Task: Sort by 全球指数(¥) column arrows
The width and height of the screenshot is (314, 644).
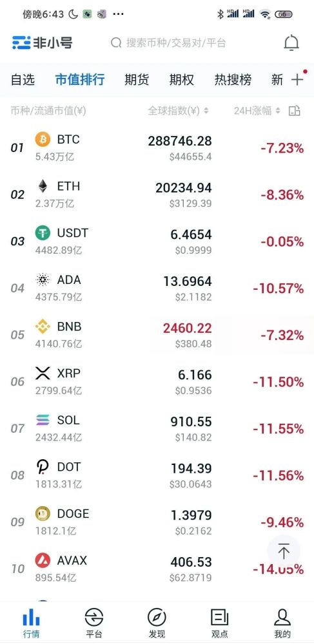Action: (206, 111)
